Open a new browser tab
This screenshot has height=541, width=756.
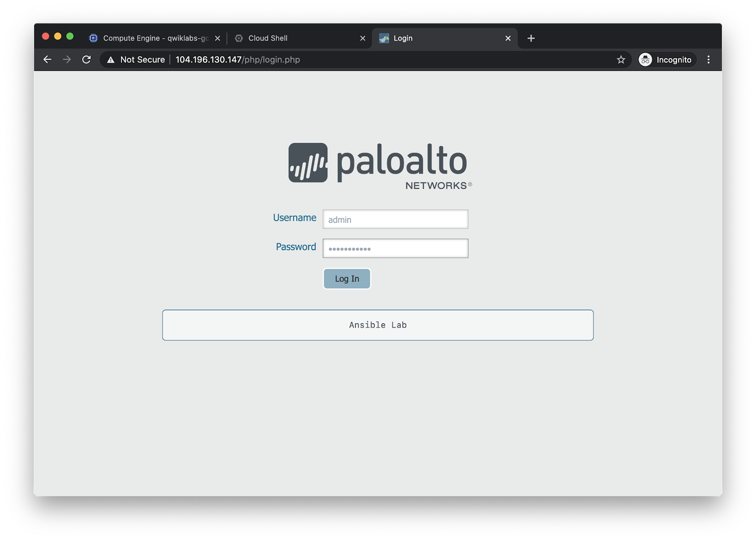[x=531, y=38]
